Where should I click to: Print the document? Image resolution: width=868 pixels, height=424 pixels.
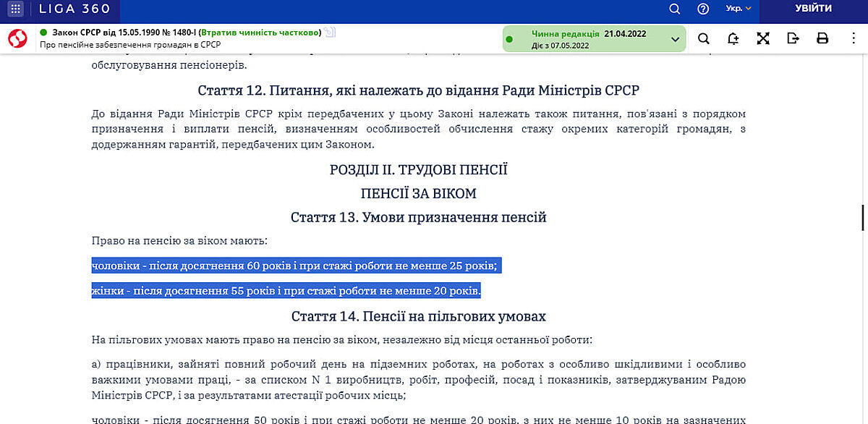click(822, 39)
